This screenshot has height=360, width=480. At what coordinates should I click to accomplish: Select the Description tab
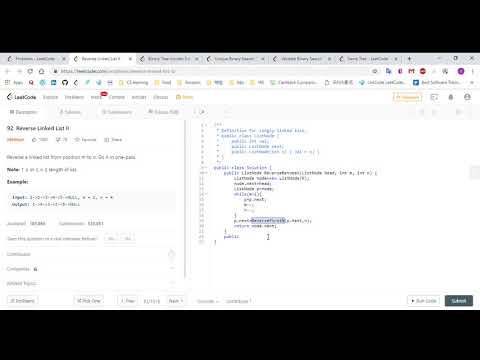point(23,112)
